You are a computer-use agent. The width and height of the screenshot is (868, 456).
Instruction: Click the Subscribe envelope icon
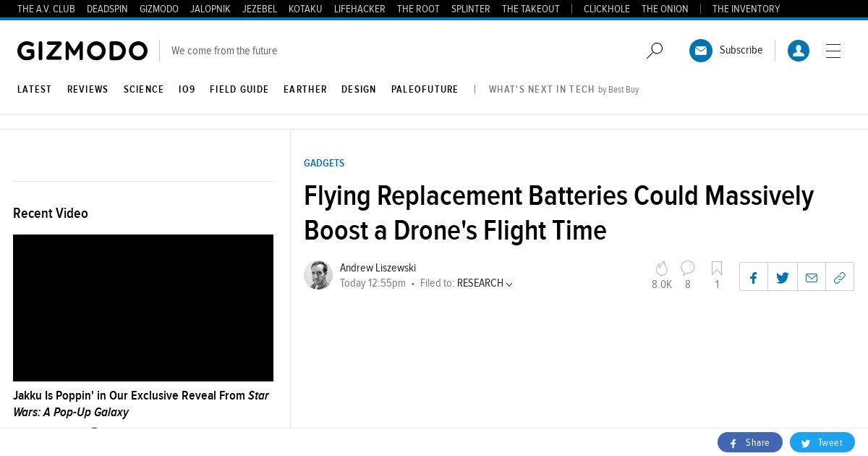(701, 51)
